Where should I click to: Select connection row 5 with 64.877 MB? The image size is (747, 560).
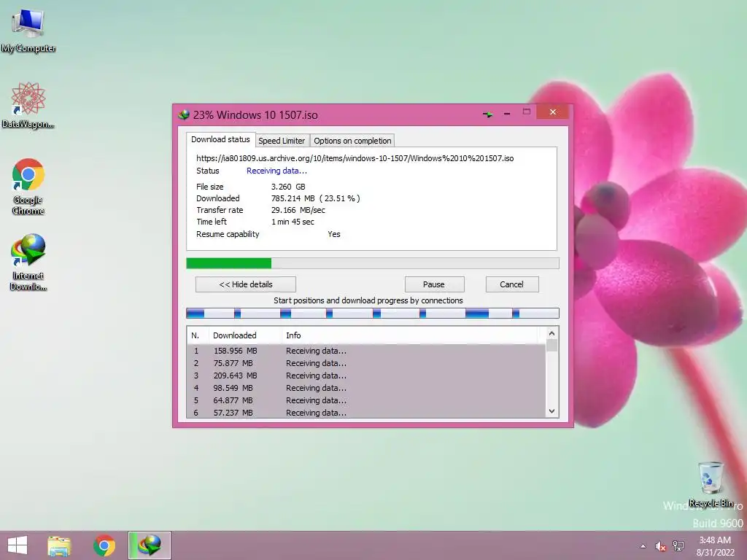point(366,400)
